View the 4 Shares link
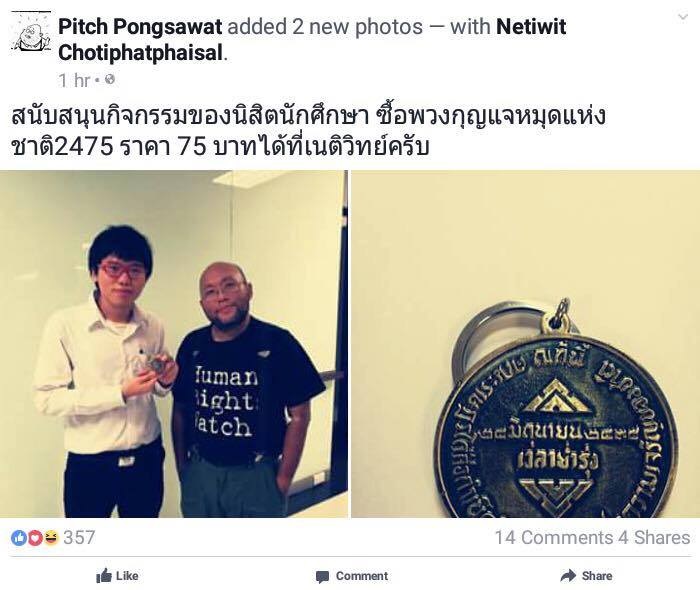 (x=654, y=538)
